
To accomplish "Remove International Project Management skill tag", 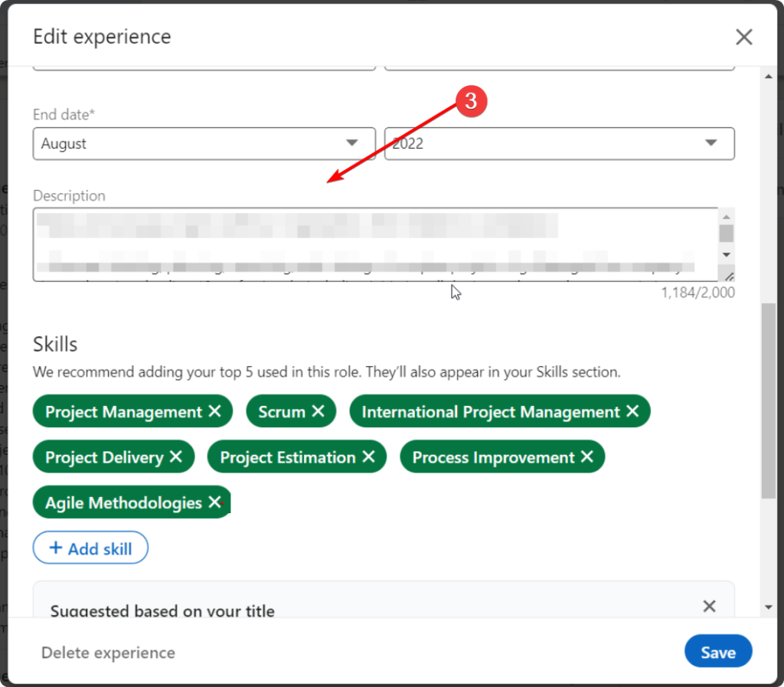I will pyautogui.click(x=632, y=412).
